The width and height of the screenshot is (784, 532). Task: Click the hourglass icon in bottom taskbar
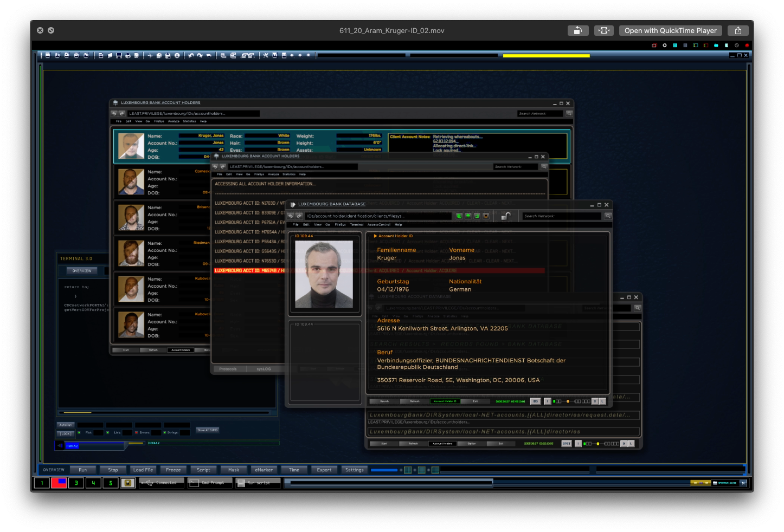coord(128,483)
